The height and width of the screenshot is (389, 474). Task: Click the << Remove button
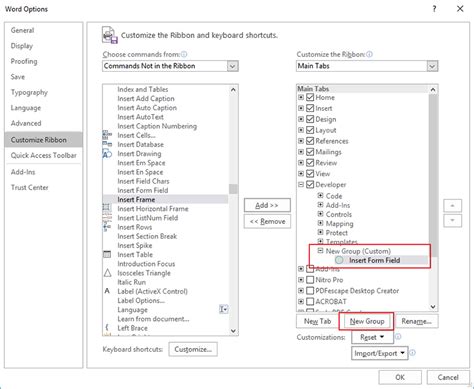267,221
